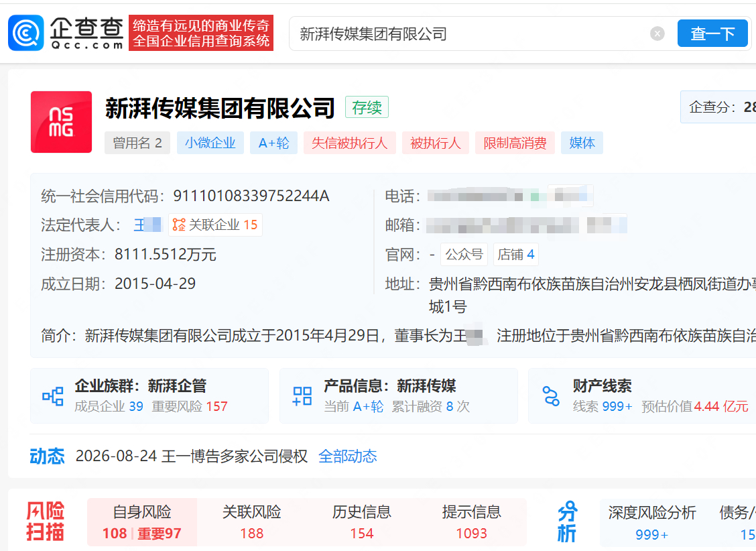Open the 失信被执行人 risk tag
The image size is (756, 551).
click(350, 143)
